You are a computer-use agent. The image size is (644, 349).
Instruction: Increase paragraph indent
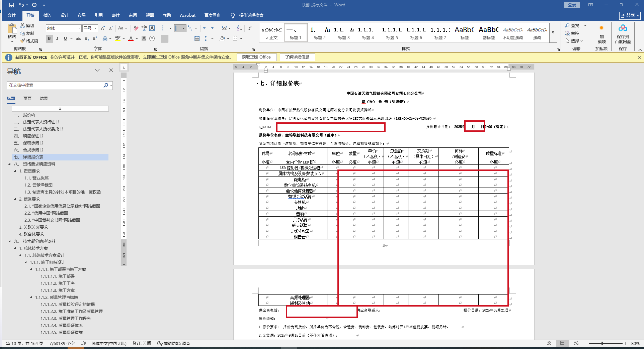(x=214, y=28)
